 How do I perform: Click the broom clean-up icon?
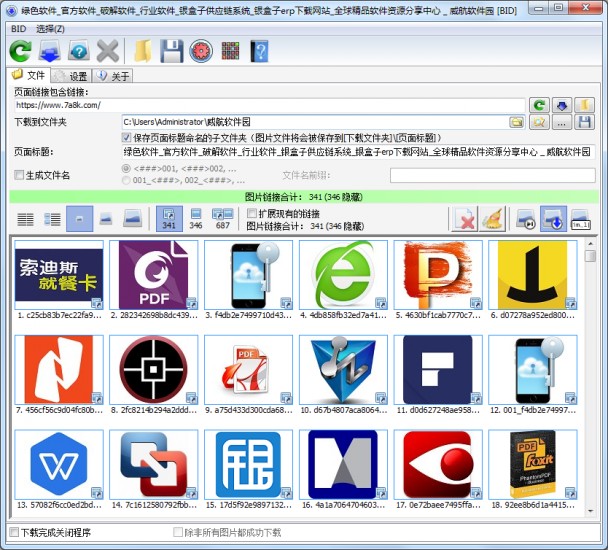click(x=492, y=219)
